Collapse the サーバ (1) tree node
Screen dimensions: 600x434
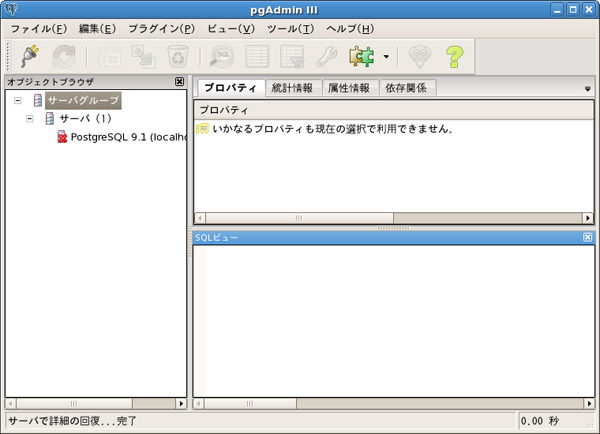click(29, 119)
